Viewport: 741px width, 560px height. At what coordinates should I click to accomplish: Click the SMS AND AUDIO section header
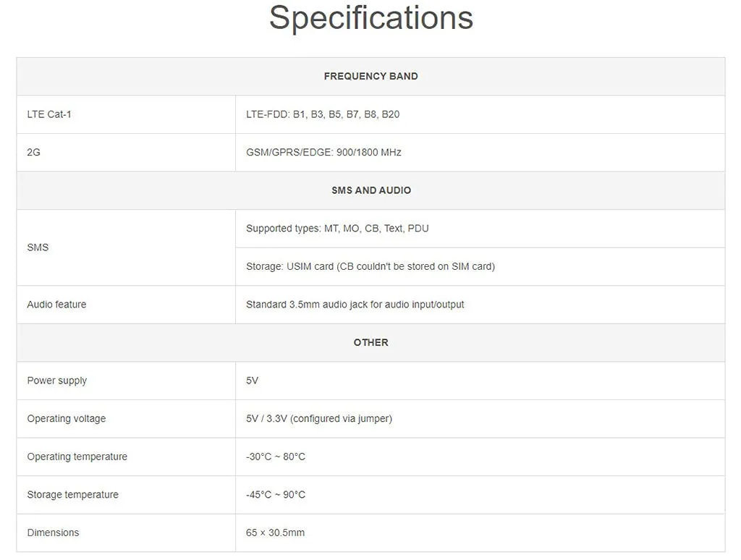(370, 190)
